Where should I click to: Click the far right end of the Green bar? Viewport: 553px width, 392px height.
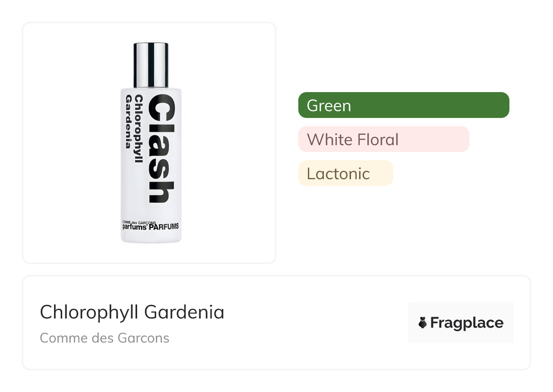[503, 105]
